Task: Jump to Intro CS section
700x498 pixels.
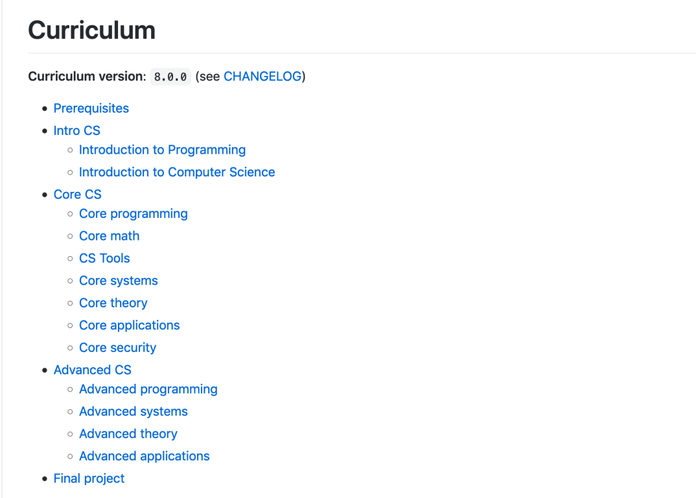Action: 77,130
